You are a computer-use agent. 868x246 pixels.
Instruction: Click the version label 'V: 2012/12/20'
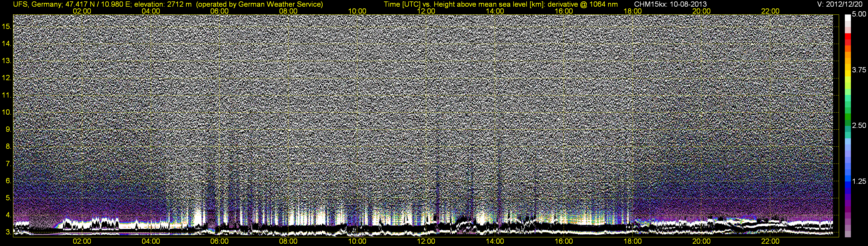pyautogui.click(x=840, y=4)
